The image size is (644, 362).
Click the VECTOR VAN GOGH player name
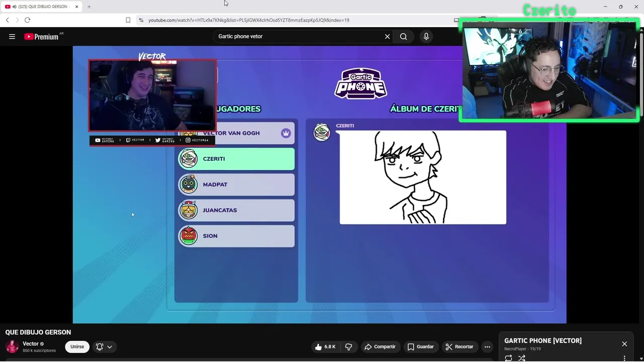[231, 133]
